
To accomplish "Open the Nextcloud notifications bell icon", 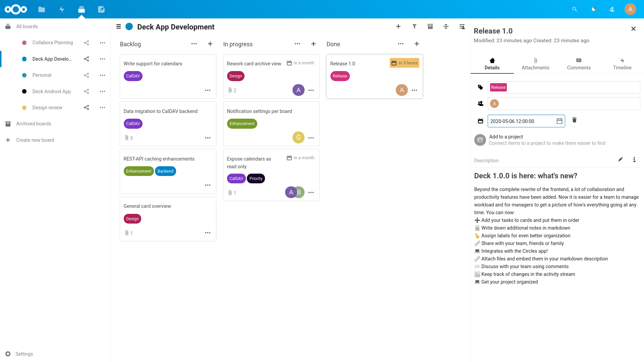I will point(593,9).
